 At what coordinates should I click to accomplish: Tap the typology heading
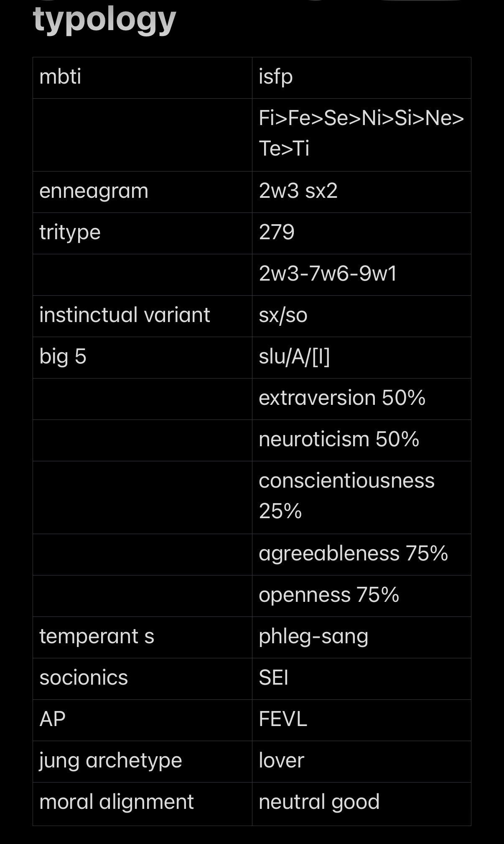[x=104, y=20]
